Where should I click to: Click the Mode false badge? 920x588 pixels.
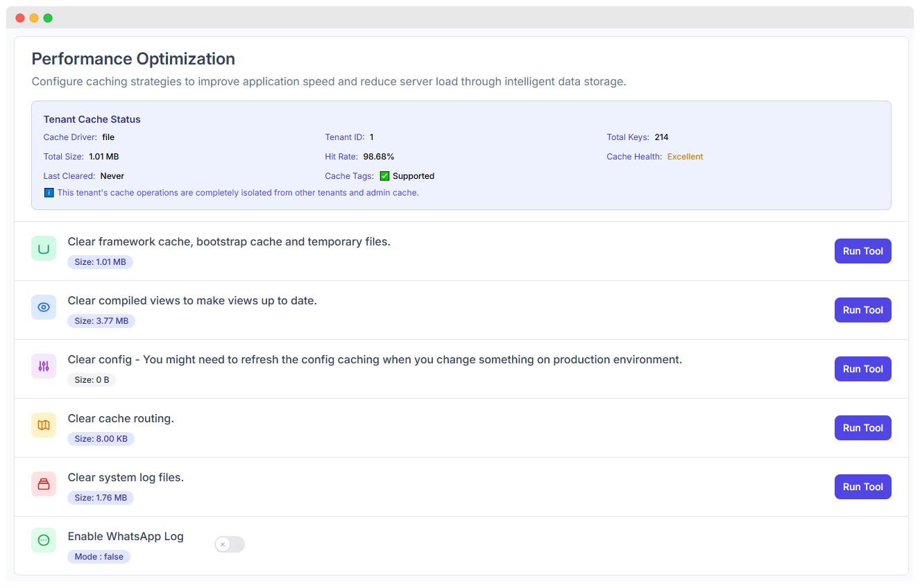pos(99,556)
